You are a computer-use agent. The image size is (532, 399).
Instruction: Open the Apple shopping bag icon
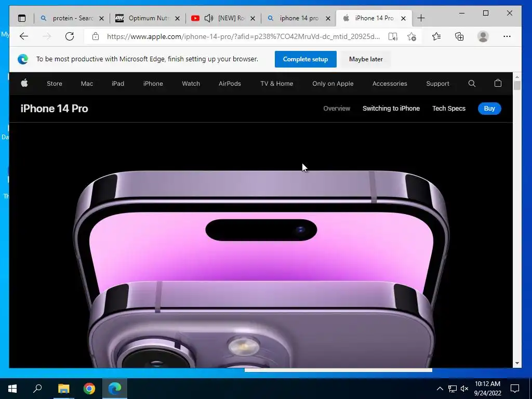coord(498,83)
